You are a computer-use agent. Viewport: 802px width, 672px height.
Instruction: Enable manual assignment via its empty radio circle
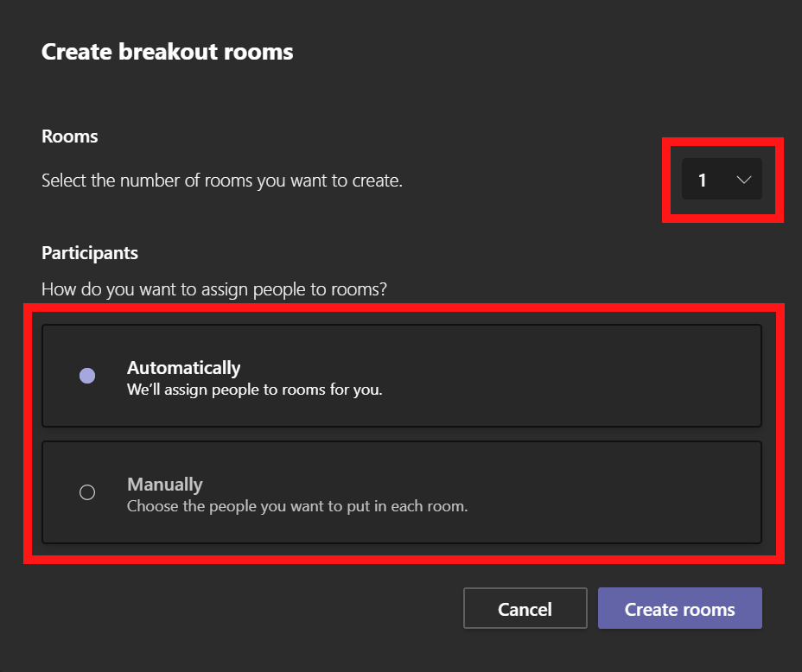(x=87, y=492)
